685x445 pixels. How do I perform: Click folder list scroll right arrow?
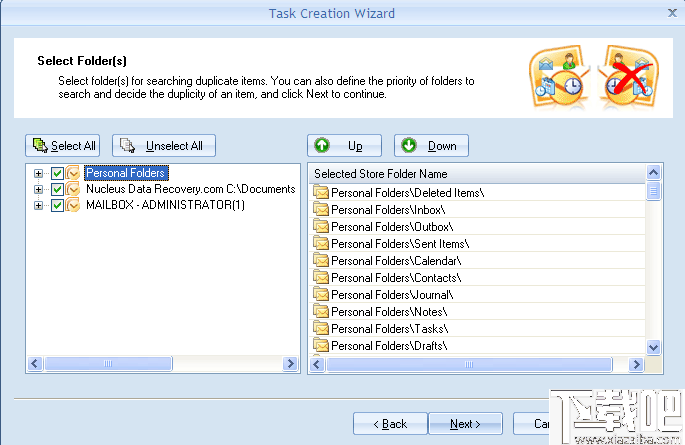tap(637, 364)
